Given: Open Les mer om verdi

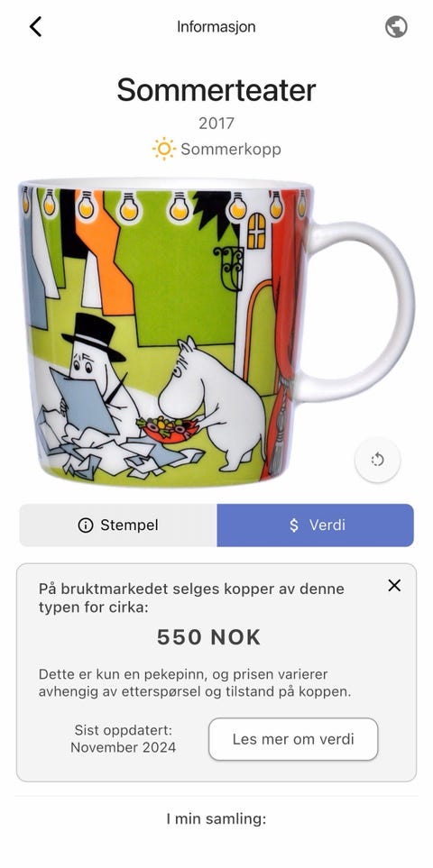Looking at the screenshot, I should 293,739.
